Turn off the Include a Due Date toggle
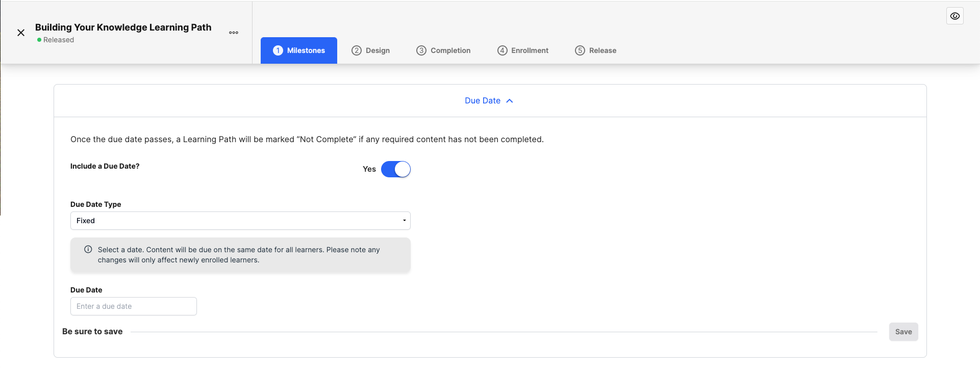The height and width of the screenshot is (373, 980). tap(396, 169)
